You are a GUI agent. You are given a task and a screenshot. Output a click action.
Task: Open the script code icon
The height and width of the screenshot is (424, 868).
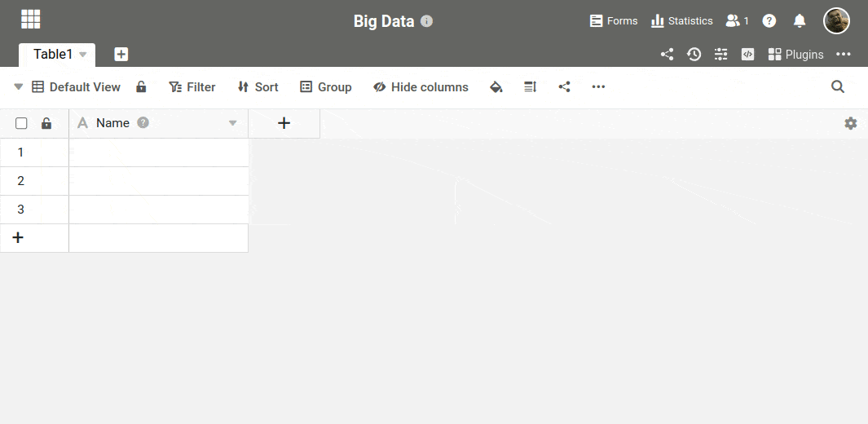point(747,55)
